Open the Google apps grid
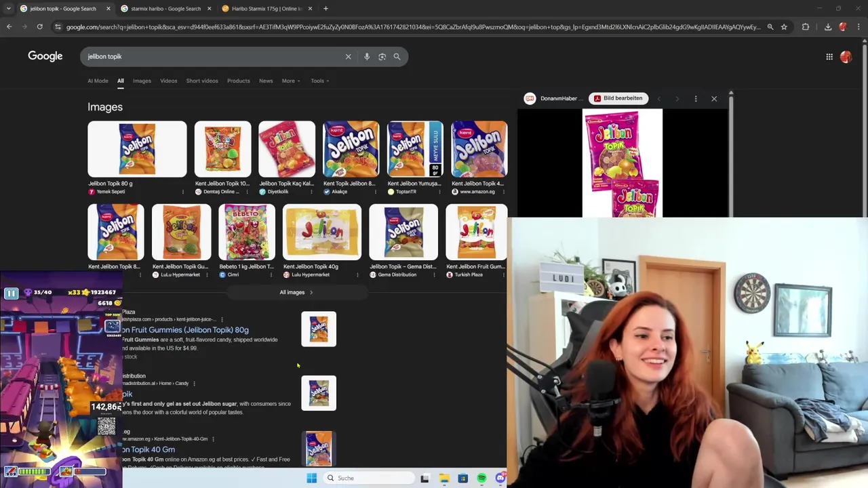 tap(829, 57)
